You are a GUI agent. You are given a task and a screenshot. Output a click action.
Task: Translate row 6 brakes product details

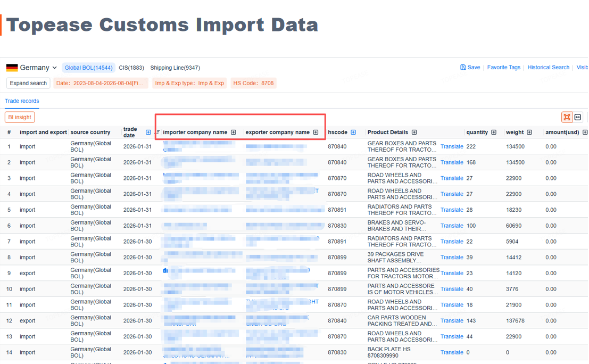pos(452,226)
